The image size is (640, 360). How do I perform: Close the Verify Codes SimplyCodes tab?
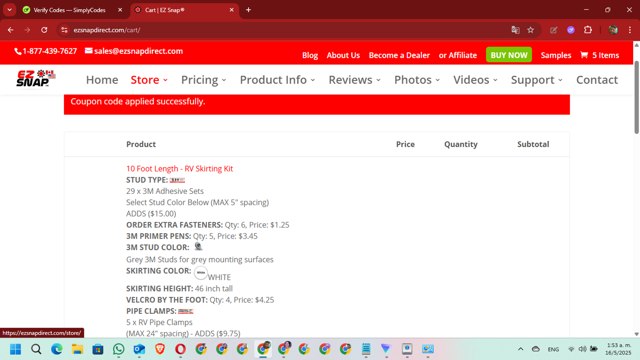coord(120,10)
